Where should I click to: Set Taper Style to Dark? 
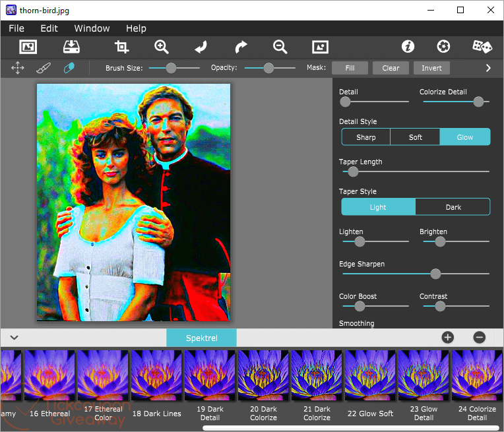coord(453,207)
